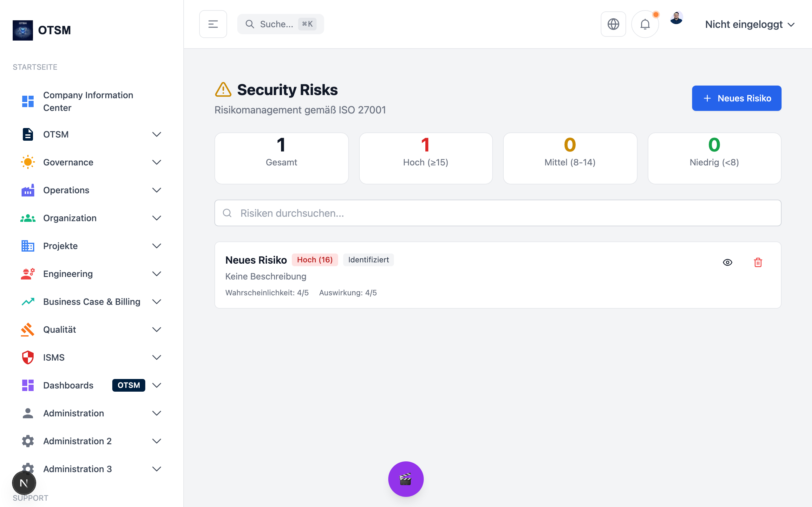This screenshot has height=507, width=812.
Task: Expand the Dashboards chevron
Action: [157, 385]
